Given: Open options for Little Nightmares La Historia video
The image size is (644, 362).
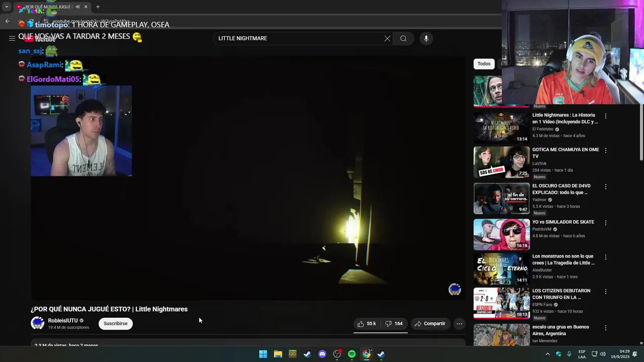Looking at the screenshot, I should [606, 116].
